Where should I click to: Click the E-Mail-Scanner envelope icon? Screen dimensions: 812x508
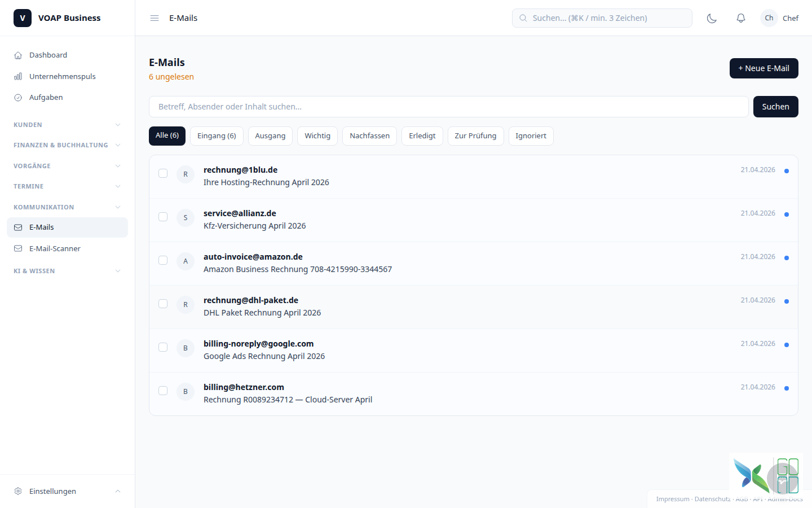tap(18, 248)
